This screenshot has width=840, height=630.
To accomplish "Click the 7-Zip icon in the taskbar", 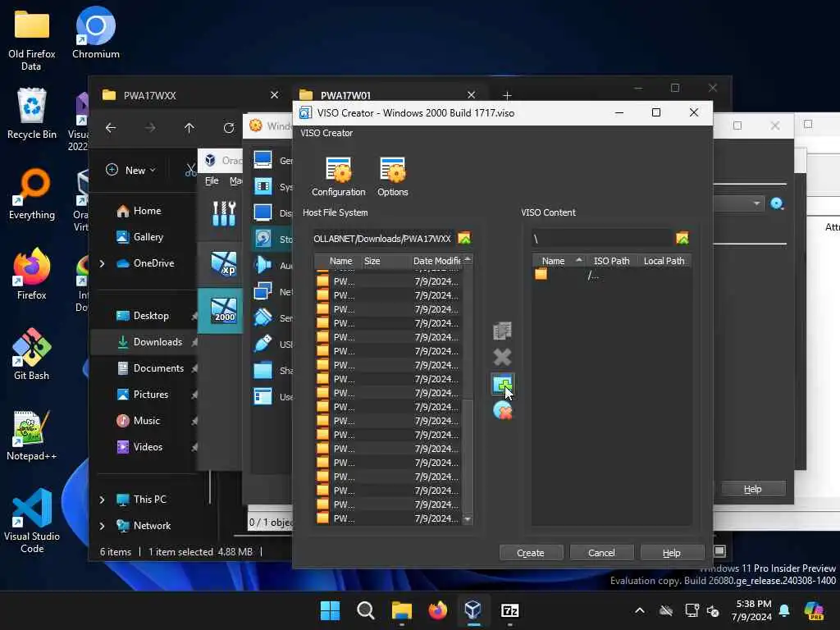I will tap(509, 610).
